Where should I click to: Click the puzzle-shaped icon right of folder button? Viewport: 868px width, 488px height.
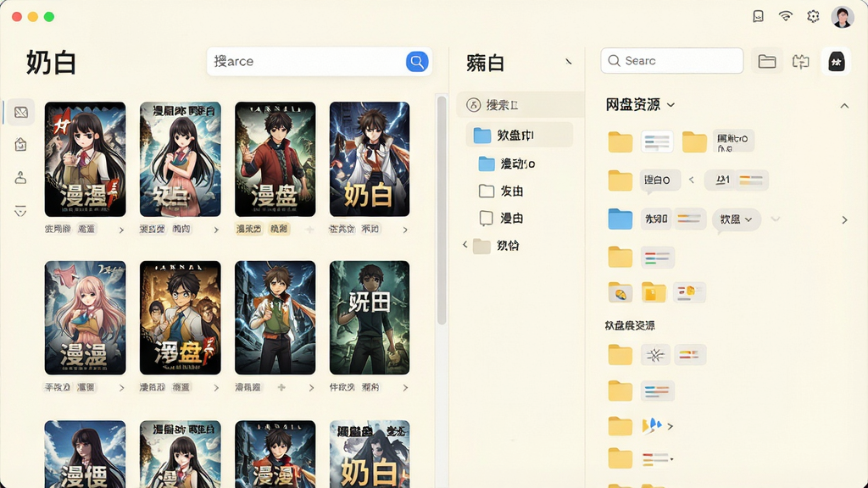click(x=800, y=61)
